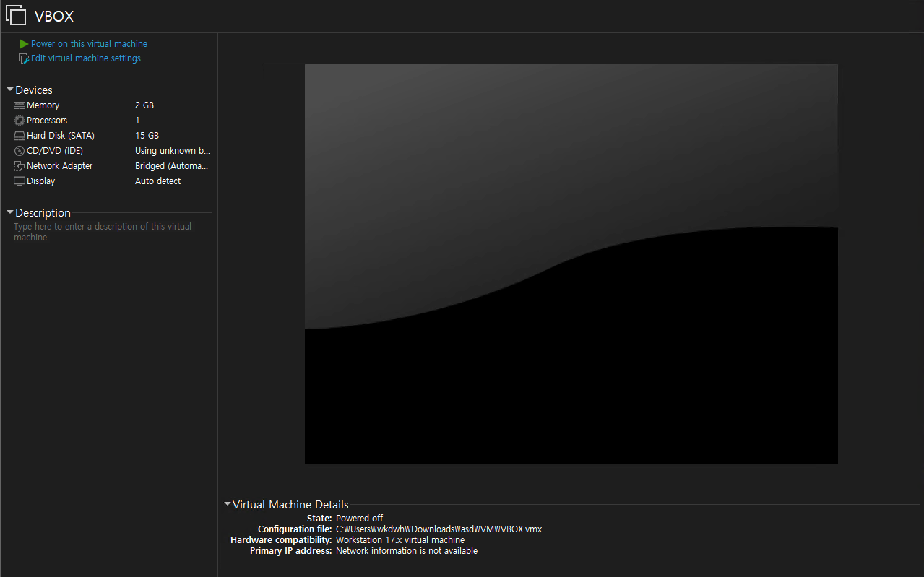Click the processor count value 1
Image resolution: width=924 pixels, height=577 pixels.
[137, 121]
